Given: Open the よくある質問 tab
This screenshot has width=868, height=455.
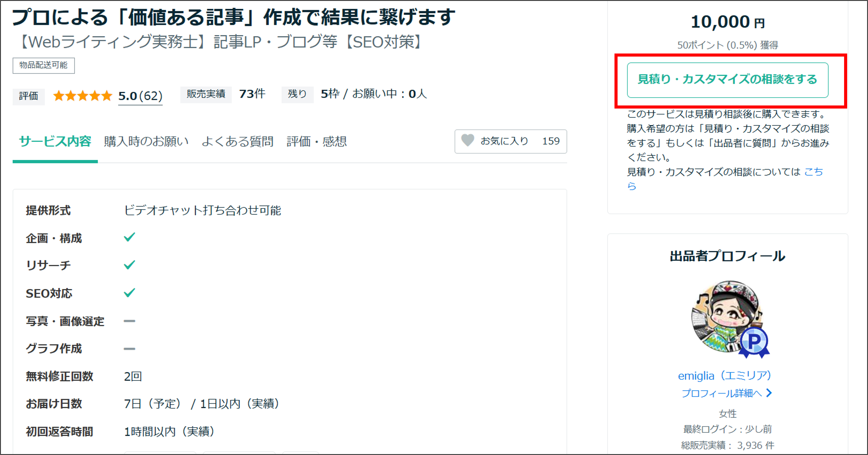Looking at the screenshot, I should click(238, 142).
